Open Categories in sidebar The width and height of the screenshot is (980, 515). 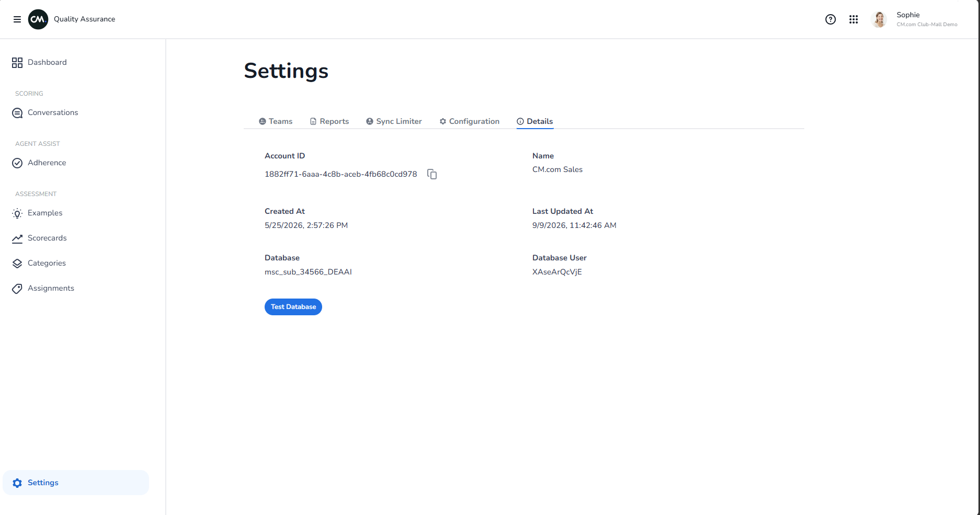76,264
